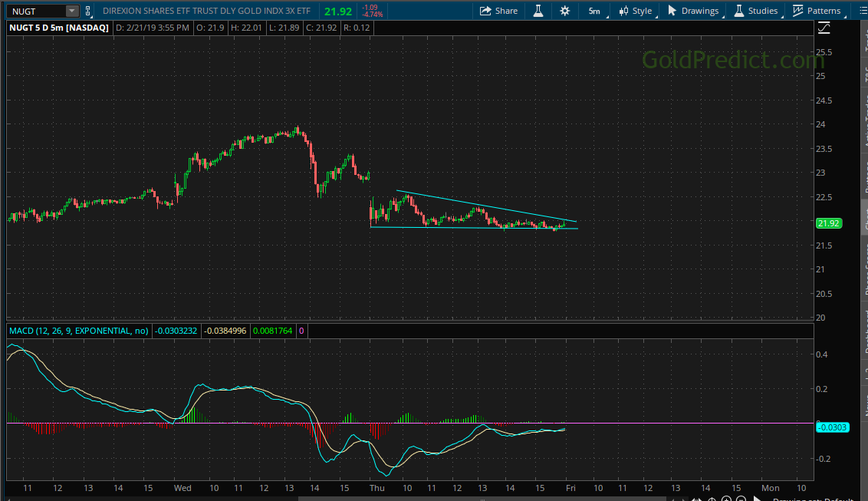Select the upper descending cyan trendline
868x501 pixels.
click(486, 206)
